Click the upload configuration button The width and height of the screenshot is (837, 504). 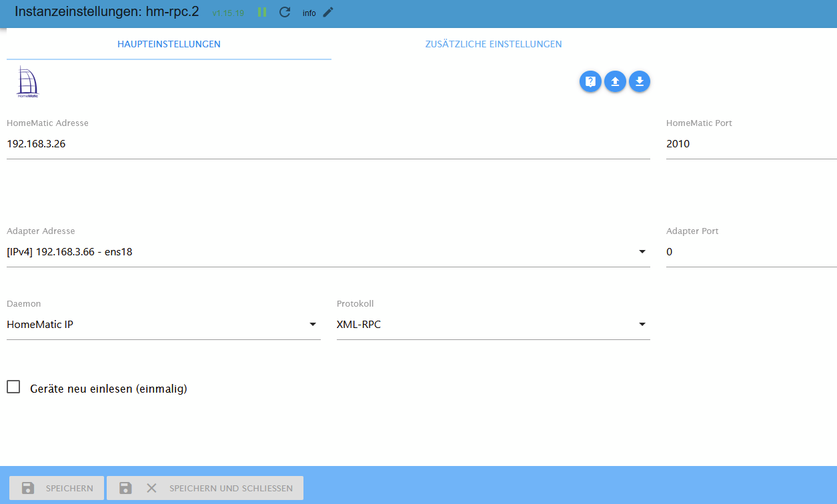click(615, 81)
